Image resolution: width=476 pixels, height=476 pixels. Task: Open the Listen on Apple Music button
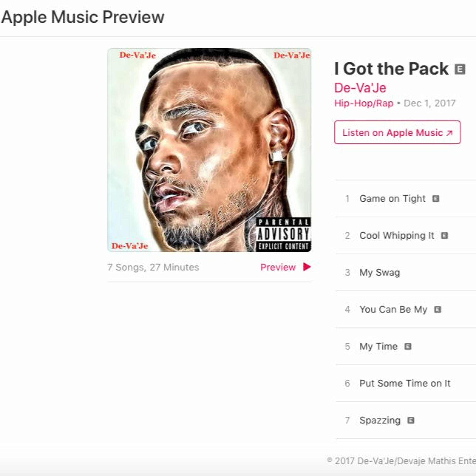click(x=397, y=132)
